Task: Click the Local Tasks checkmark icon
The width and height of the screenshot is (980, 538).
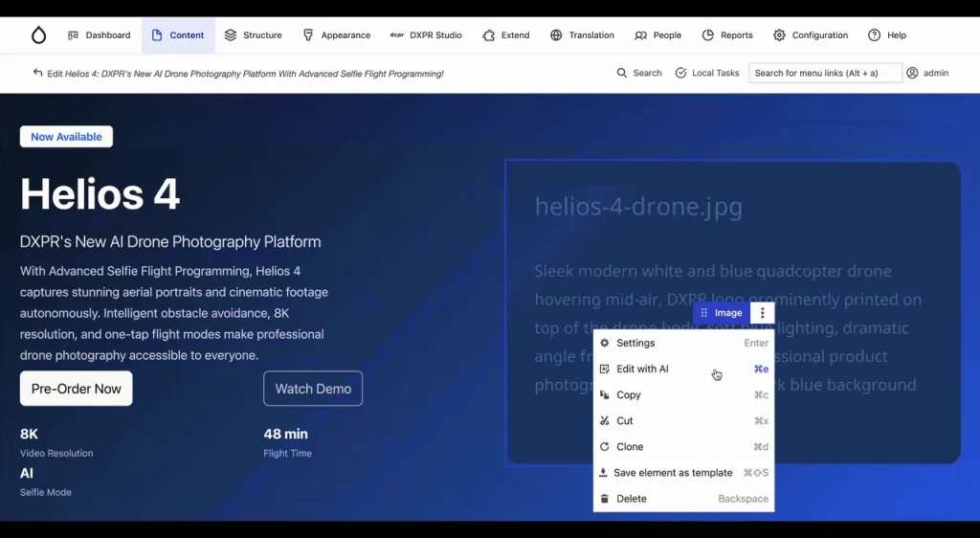Action: point(680,73)
